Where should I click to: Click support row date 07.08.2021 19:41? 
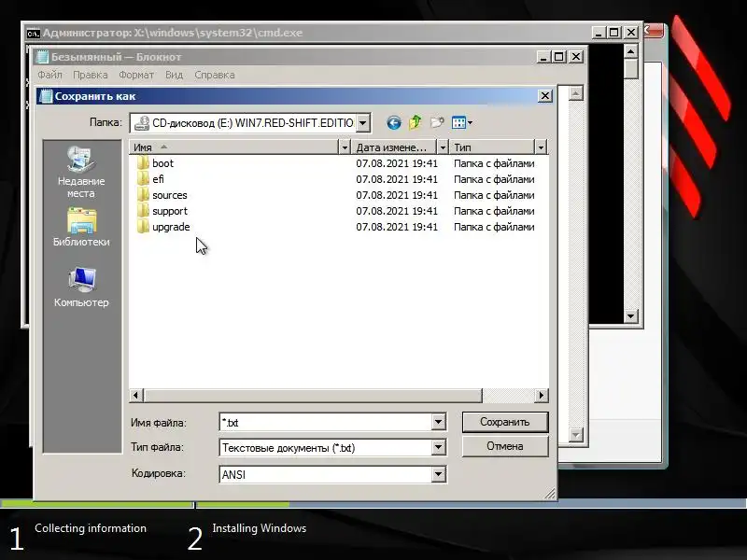tap(397, 211)
